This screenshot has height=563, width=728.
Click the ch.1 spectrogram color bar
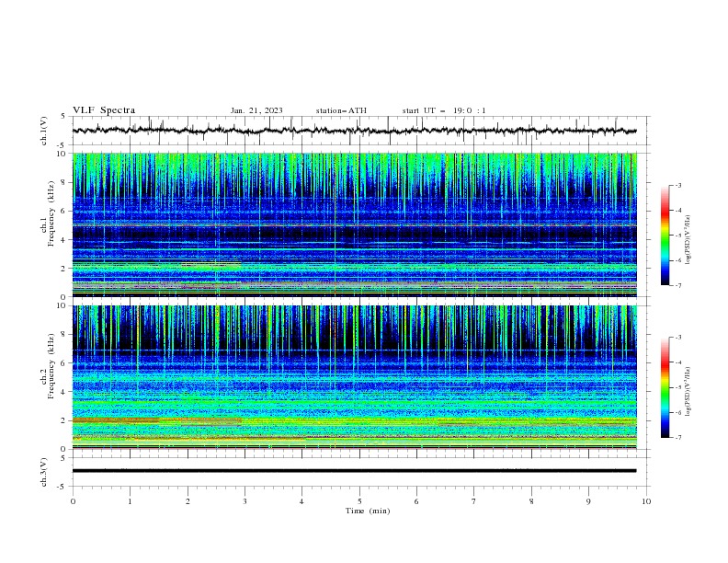(665, 236)
